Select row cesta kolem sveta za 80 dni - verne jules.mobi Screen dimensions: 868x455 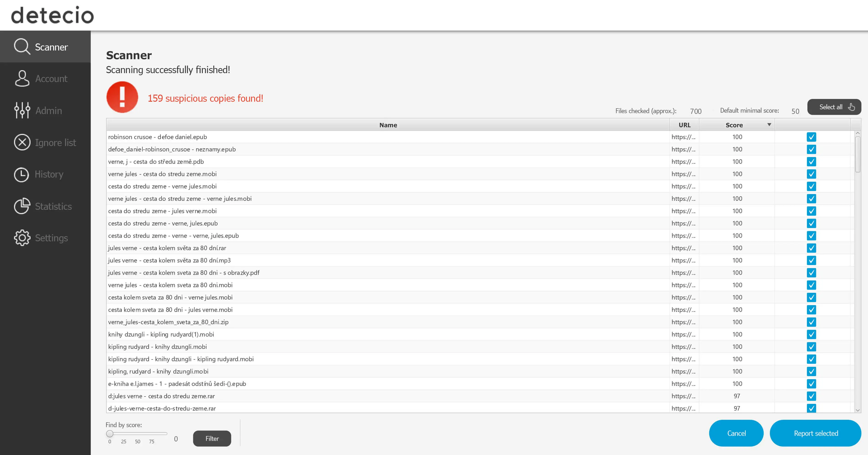point(480,297)
